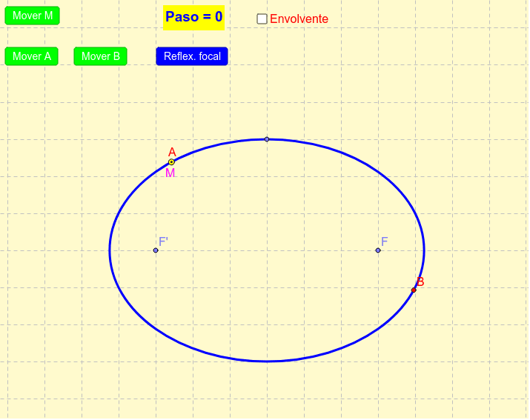Screen dimensions: 530x420
Task: Click the red B label
Action: coord(420,281)
